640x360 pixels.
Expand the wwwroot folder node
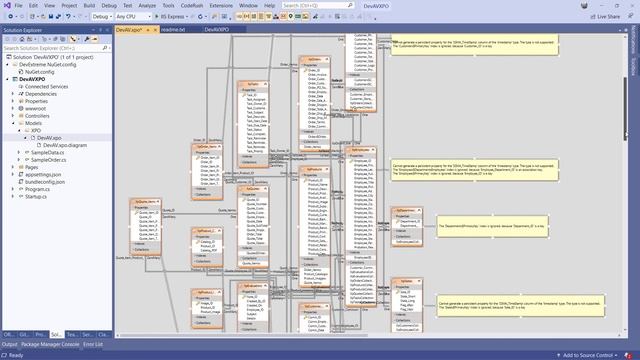pyautogui.click(x=13, y=109)
